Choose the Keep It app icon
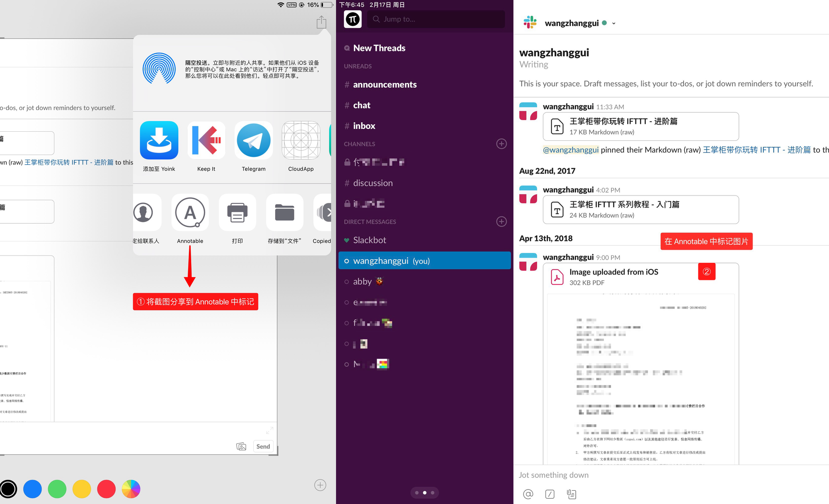Screen dimensions: 829x504 (x=206, y=140)
